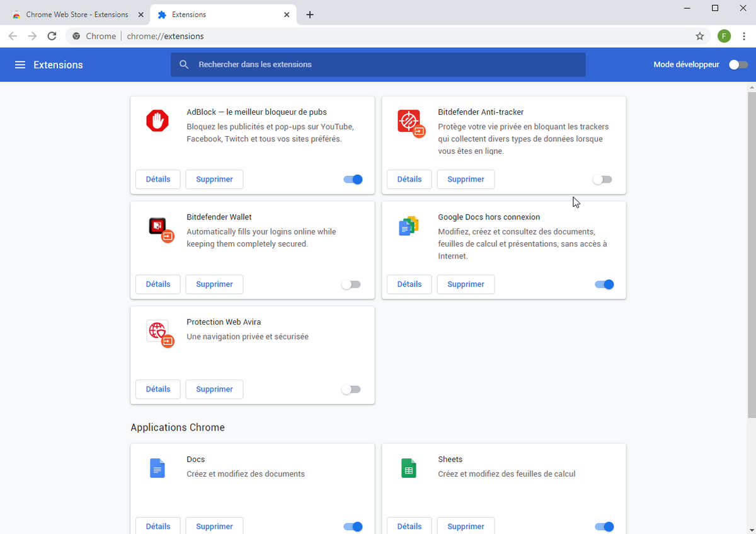Screen dimensions: 756x534
Task: Open Détails for Bitdefender Wallet
Action: [158, 284]
